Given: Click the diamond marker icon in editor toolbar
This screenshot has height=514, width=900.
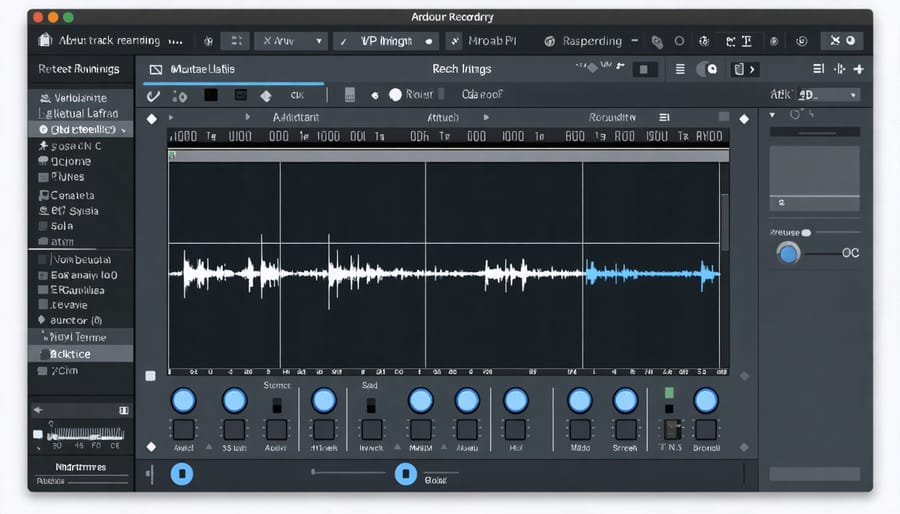Looking at the screenshot, I should pos(266,96).
